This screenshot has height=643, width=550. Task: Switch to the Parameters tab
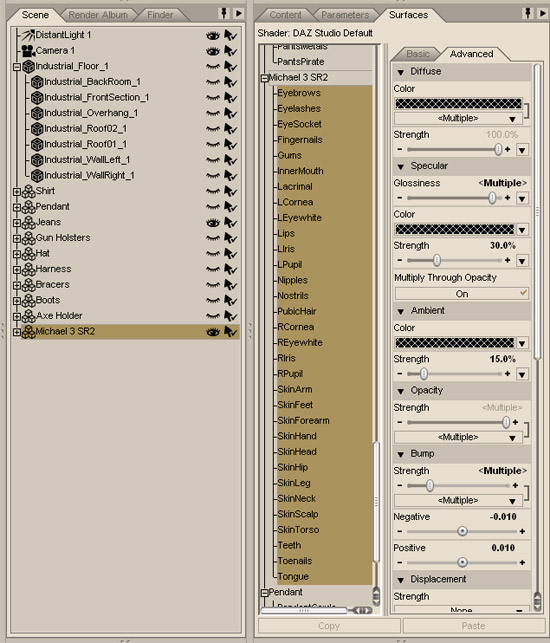(x=345, y=15)
